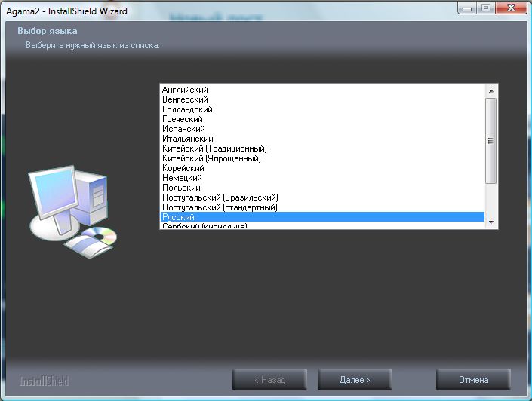Click the computer and CD setup icon
This screenshot has height=401, width=532.
(x=72, y=211)
